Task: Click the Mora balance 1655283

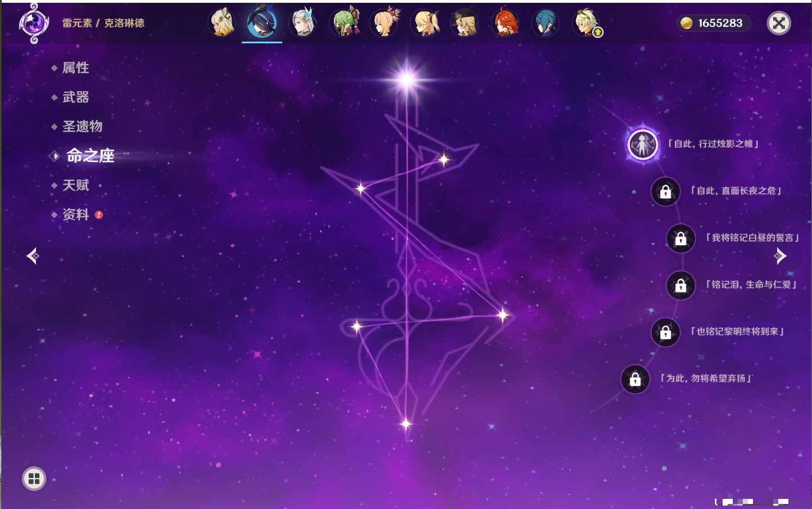Action: [720, 23]
